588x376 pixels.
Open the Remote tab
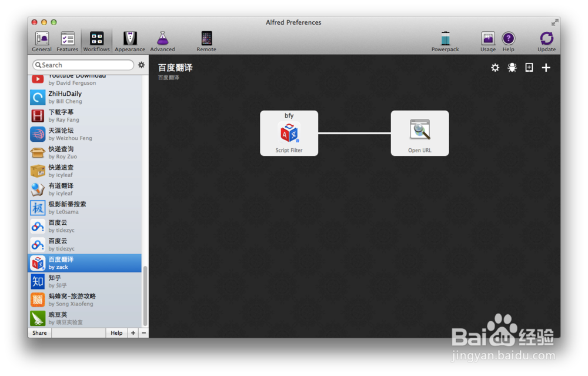pyautogui.click(x=206, y=41)
